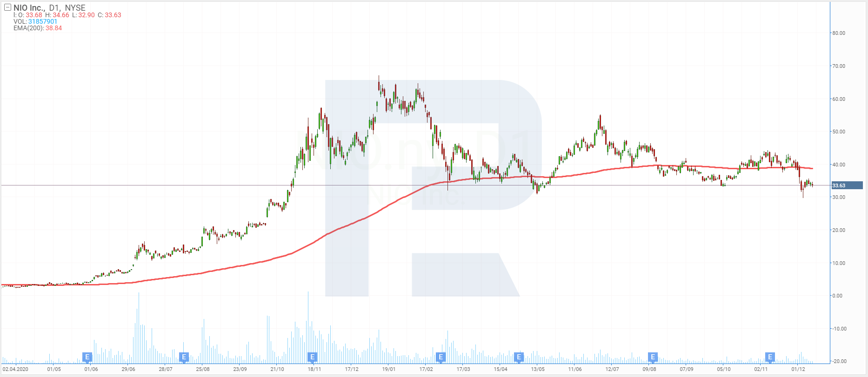Image resolution: width=868 pixels, height=377 pixels.
Task: Select the EMA(200) indicator label
Action: (28, 28)
